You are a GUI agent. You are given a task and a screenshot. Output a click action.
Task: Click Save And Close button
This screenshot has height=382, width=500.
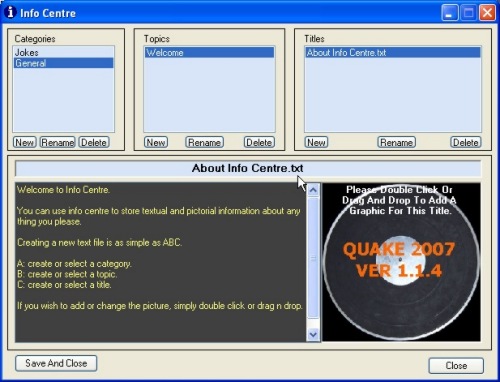tap(56, 363)
